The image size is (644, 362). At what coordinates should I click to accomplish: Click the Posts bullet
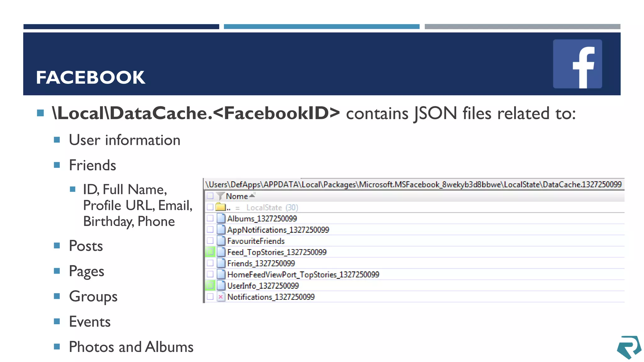pyautogui.click(x=86, y=246)
